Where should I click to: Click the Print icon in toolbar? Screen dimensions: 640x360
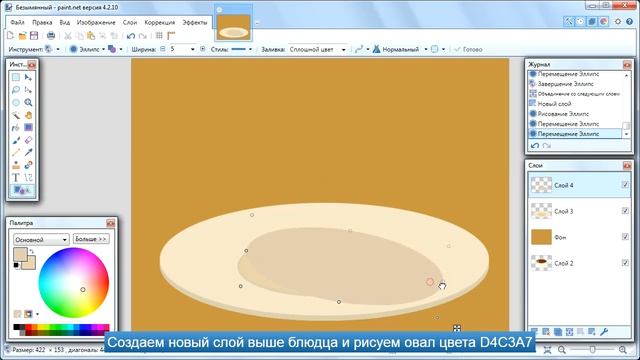tap(51, 36)
